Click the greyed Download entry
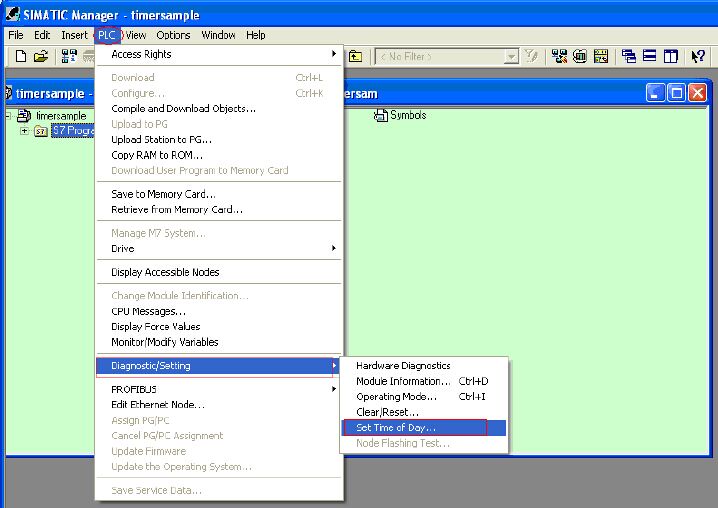This screenshot has height=508, width=718. pos(219,77)
